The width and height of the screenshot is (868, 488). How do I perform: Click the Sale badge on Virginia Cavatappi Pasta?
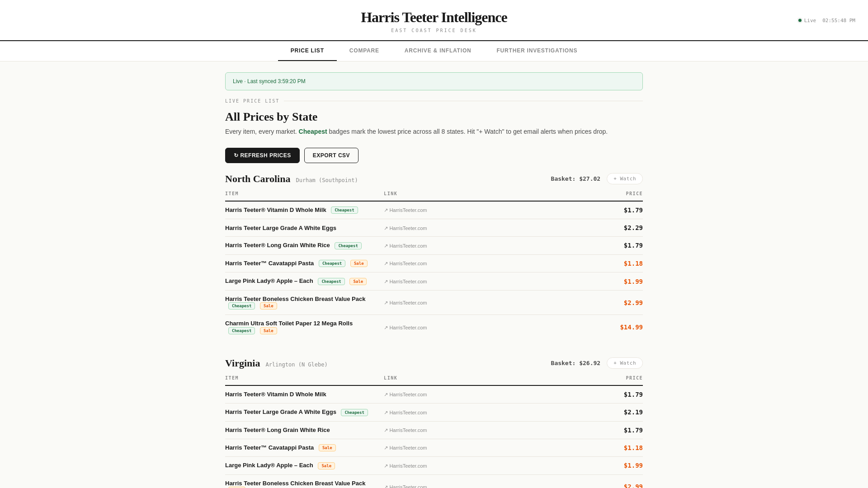point(327,448)
